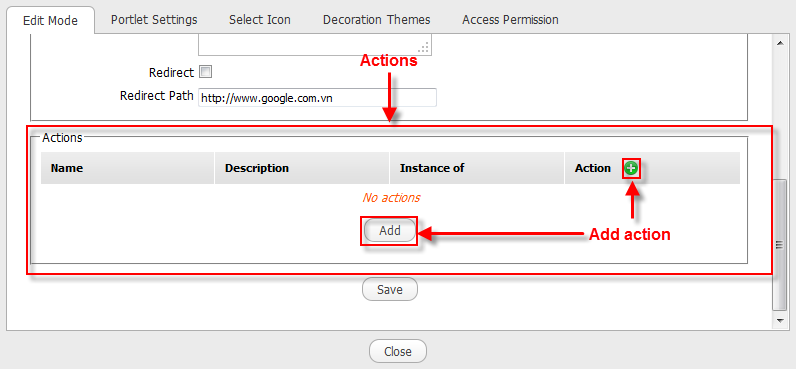
Task: Go to the Decoration Themes tab
Action: 376,20
